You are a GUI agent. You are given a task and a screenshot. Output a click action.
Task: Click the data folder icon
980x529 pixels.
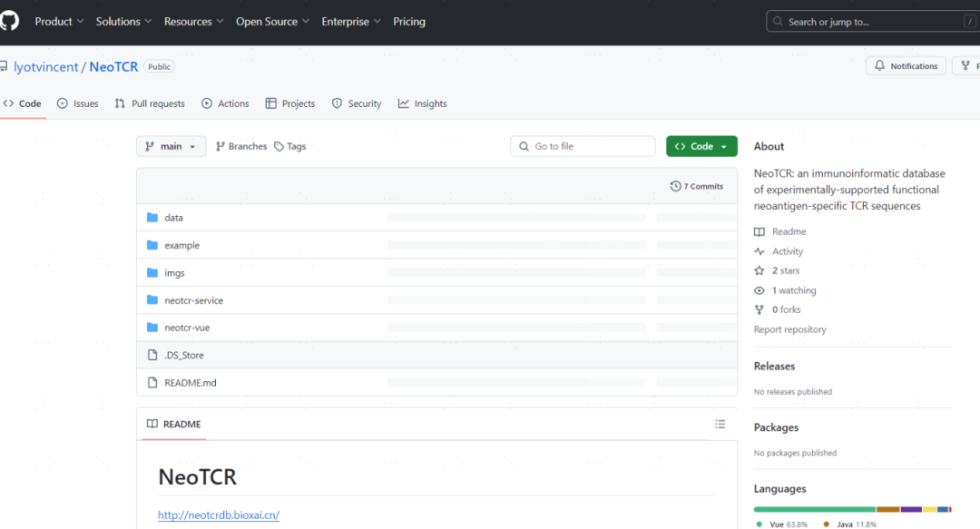point(152,218)
